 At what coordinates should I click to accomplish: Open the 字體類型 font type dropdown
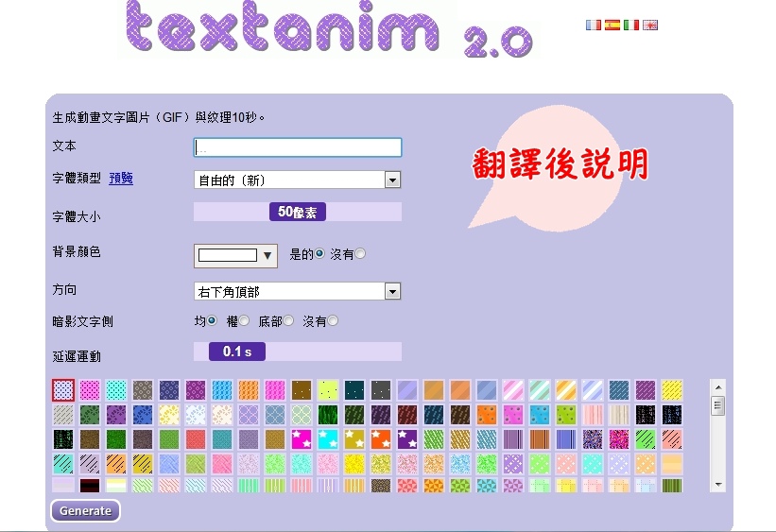[298, 180]
